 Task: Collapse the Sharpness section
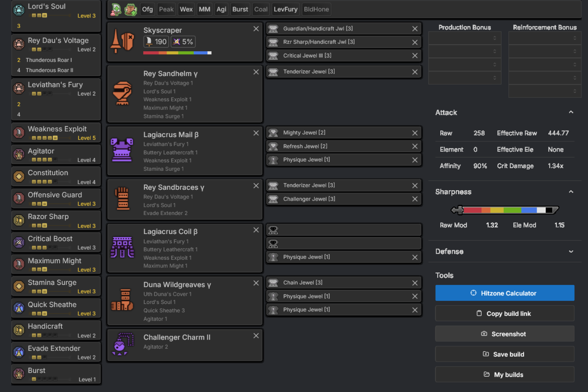coord(571,192)
